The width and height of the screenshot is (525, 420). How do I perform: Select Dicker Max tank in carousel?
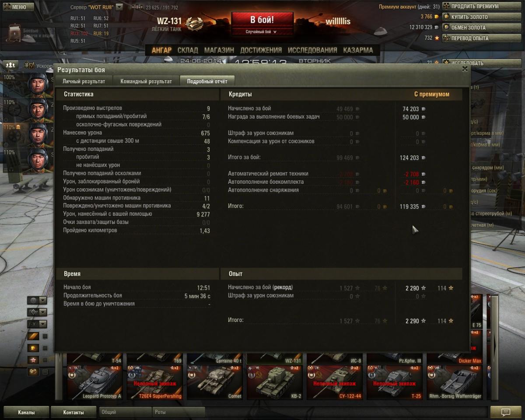pyautogui.click(x=455, y=358)
